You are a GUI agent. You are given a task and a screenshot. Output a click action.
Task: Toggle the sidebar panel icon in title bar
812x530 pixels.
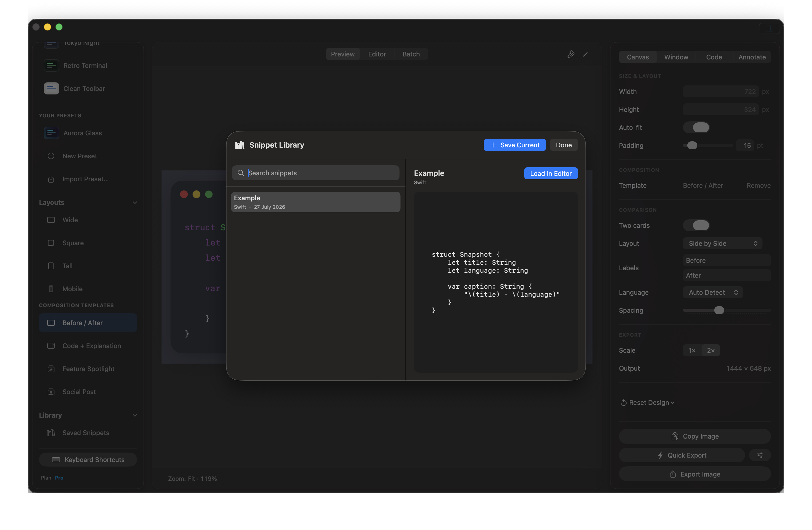point(769,29)
